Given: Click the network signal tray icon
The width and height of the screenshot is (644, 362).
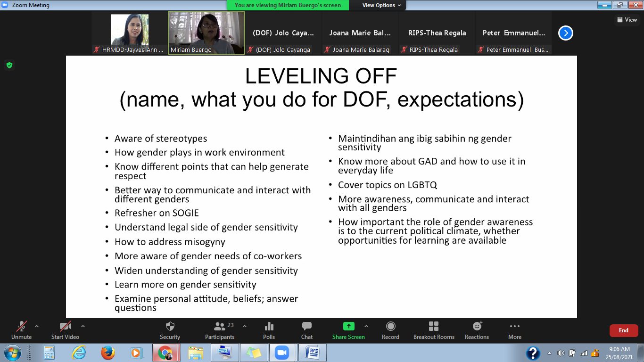Looking at the screenshot, I should (x=584, y=353).
